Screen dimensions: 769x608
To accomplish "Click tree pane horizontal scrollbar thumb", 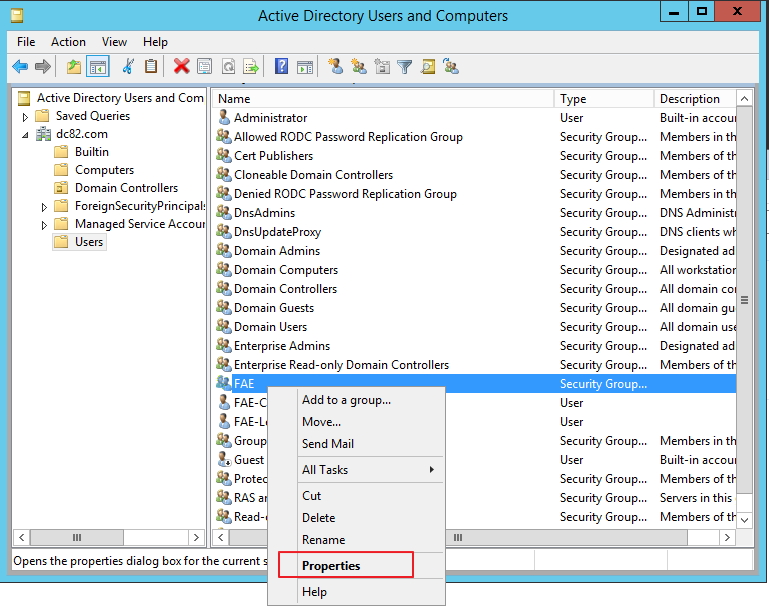I will click(x=77, y=537).
